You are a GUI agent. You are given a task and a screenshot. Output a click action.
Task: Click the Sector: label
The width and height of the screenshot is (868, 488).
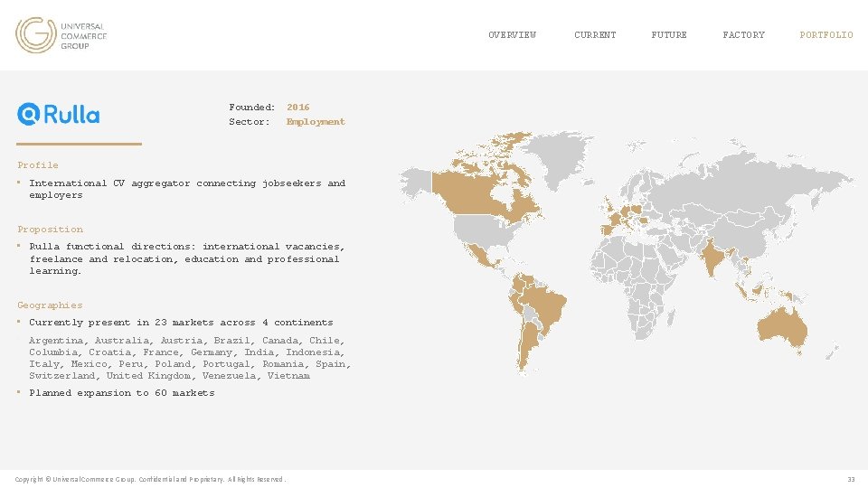pos(250,122)
